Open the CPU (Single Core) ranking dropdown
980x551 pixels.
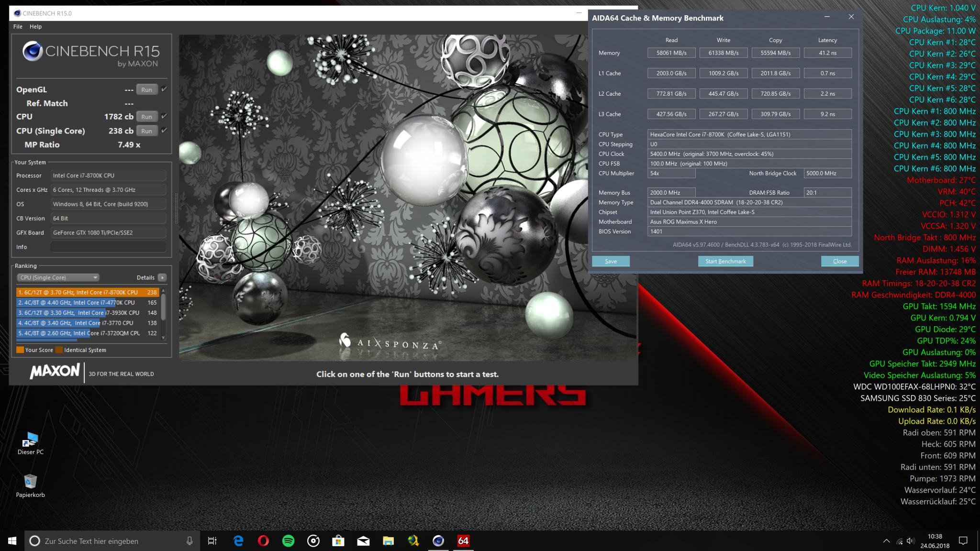[58, 277]
